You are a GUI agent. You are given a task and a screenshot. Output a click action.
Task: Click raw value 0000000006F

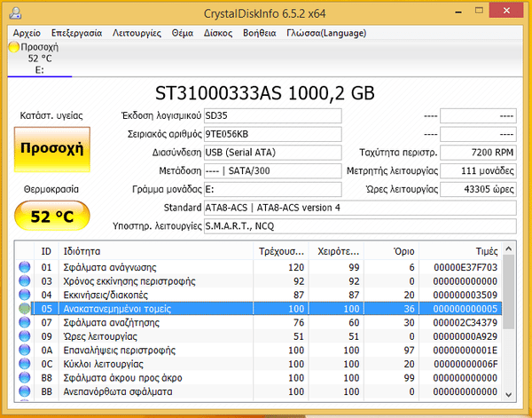coord(465,364)
